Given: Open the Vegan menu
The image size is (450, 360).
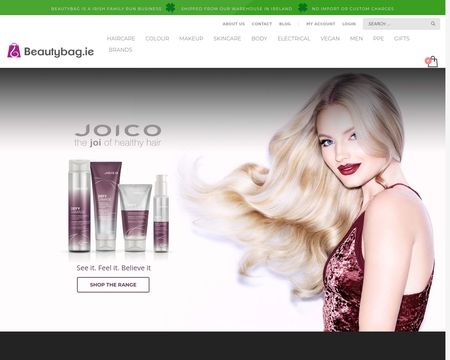Looking at the screenshot, I should pos(330,38).
